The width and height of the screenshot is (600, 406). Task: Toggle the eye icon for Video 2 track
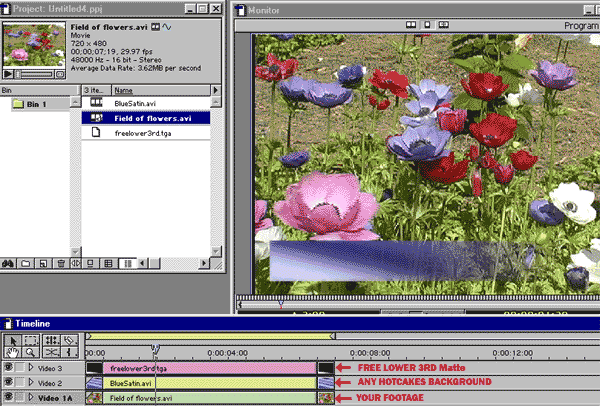tap(9, 383)
